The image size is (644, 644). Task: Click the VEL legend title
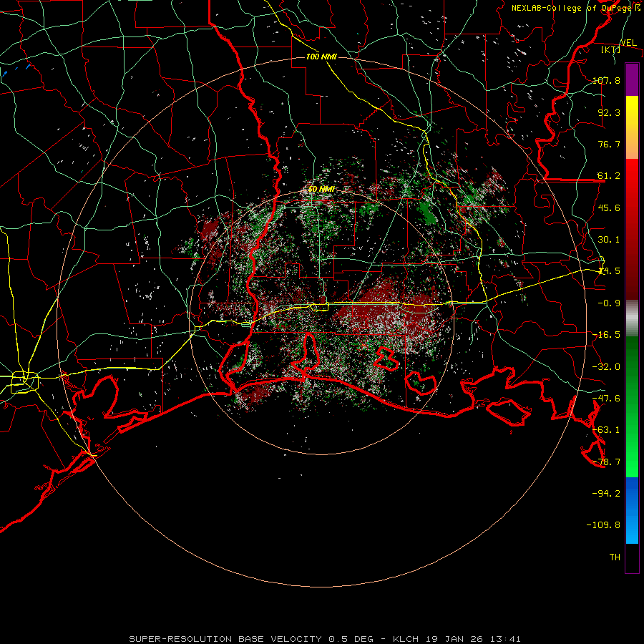point(628,42)
